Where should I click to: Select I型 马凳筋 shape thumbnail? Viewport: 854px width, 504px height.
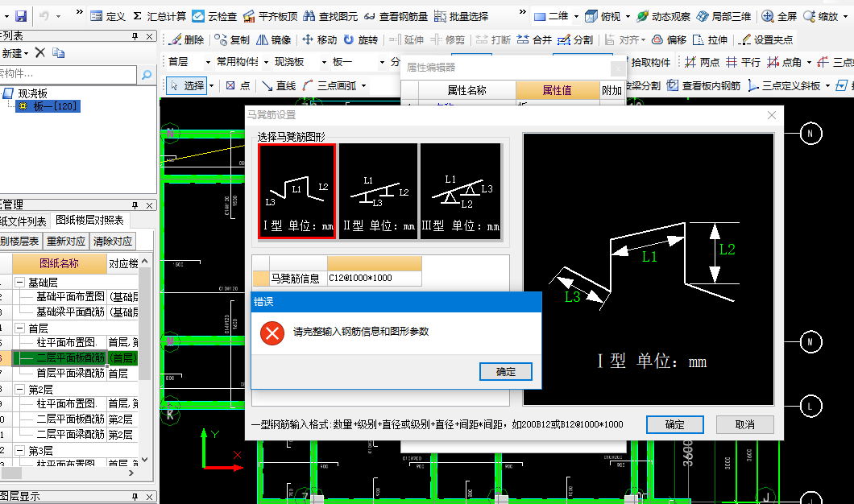point(296,191)
